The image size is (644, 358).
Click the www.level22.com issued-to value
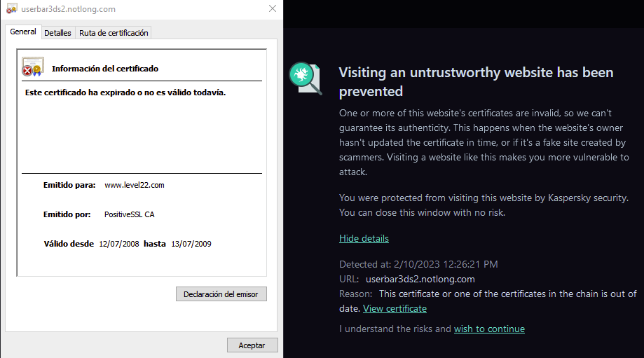coord(134,186)
